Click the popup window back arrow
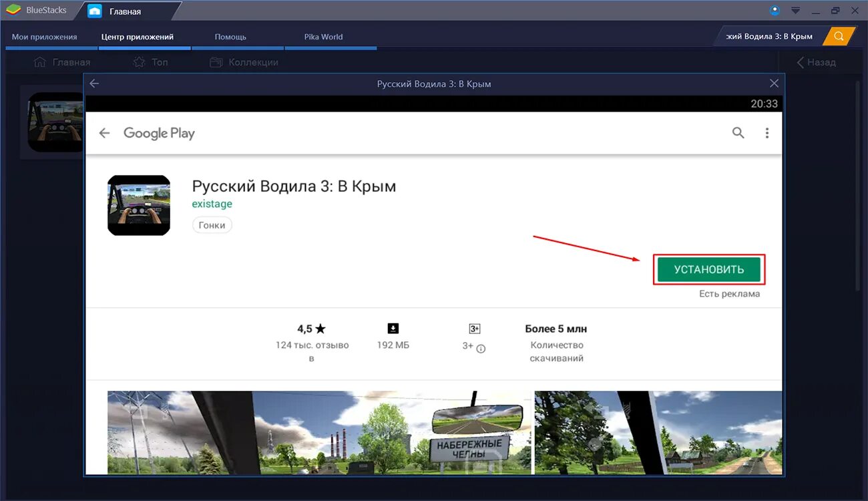 click(94, 83)
